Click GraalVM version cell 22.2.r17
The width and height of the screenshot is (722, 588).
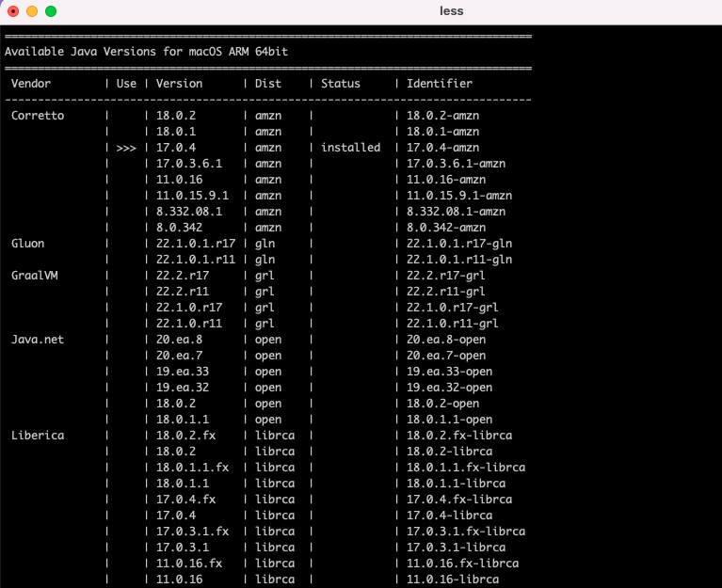[183, 276]
